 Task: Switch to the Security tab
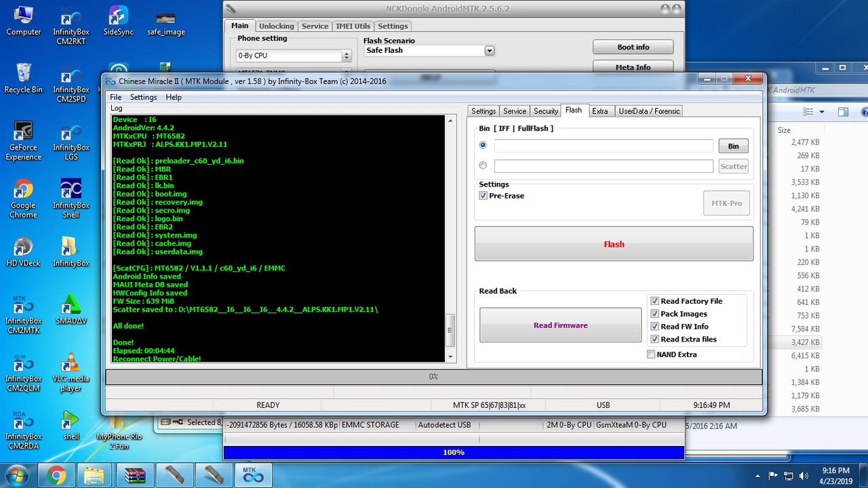click(x=546, y=111)
